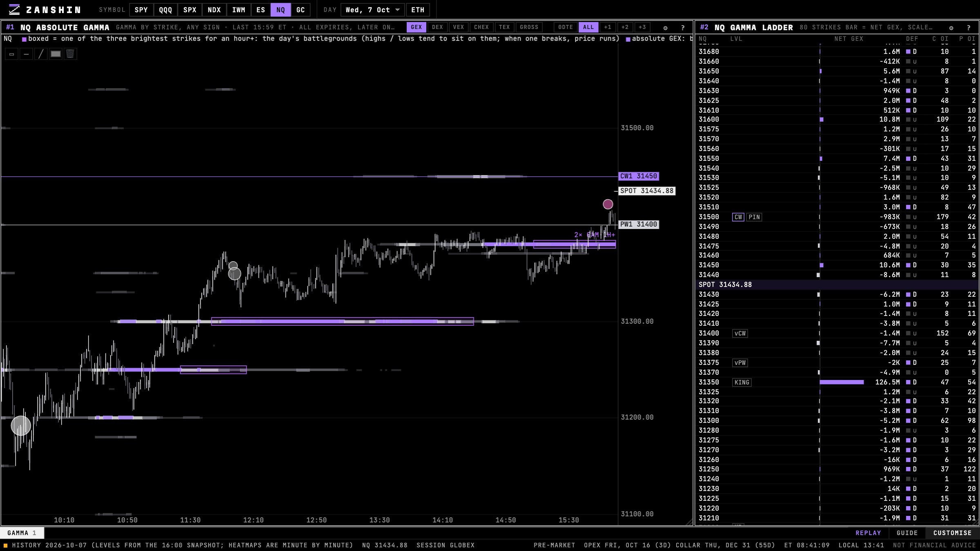Screen dimensions: 980x551
Task: Toggle the TEX metric button
Action: [504, 27]
